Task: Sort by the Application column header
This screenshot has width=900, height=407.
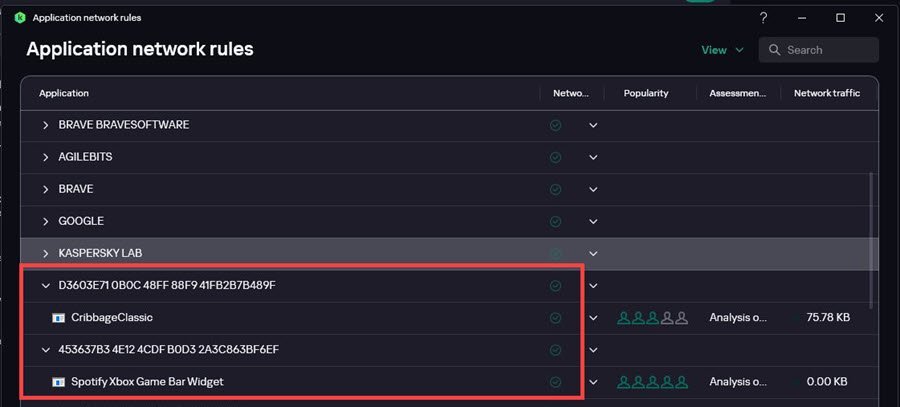Action: [x=64, y=93]
